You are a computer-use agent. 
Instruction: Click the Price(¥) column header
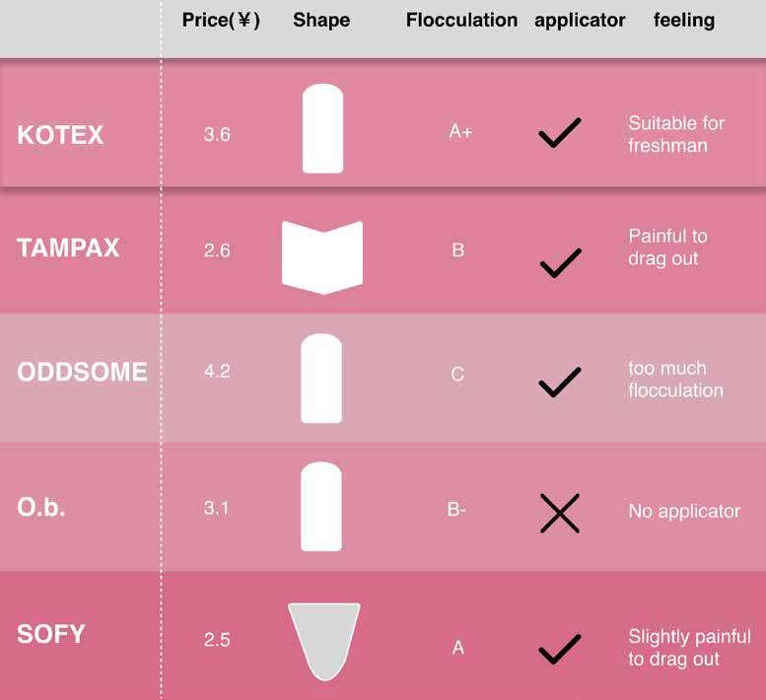pos(221,21)
